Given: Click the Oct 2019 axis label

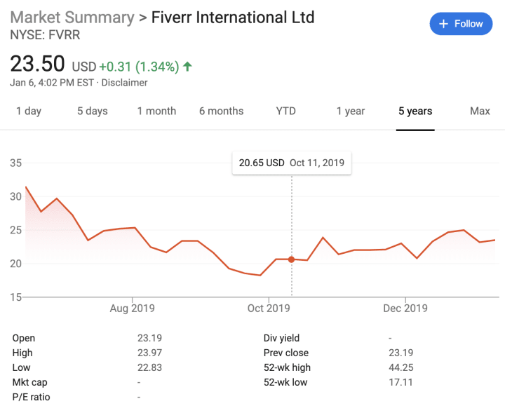Looking at the screenshot, I should point(269,309).
